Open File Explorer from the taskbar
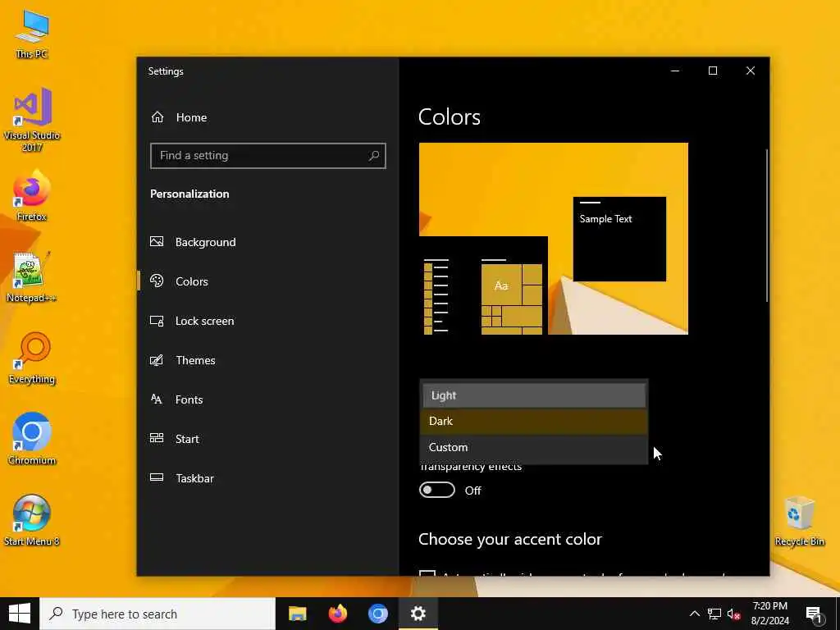 (297, 614)
